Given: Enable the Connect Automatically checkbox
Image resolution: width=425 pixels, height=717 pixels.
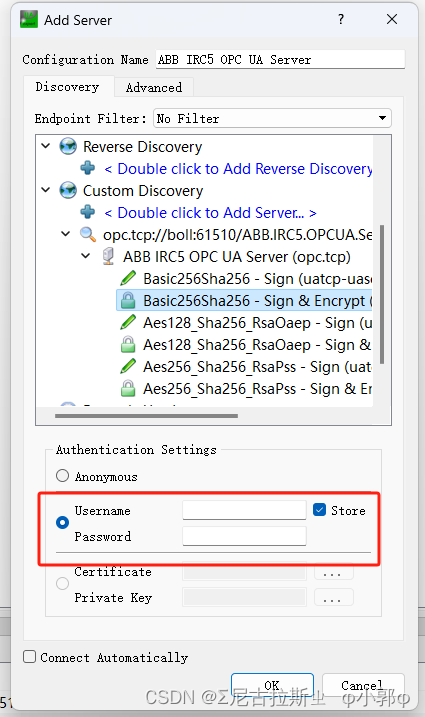Looking at the screenshot, I should pos(29,657).
